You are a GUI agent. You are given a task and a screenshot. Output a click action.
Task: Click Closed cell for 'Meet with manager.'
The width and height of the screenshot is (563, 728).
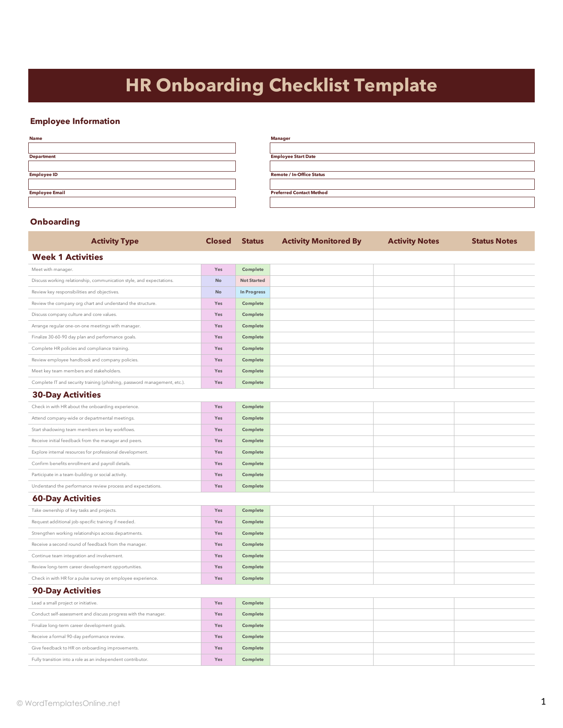coord(218,270)
